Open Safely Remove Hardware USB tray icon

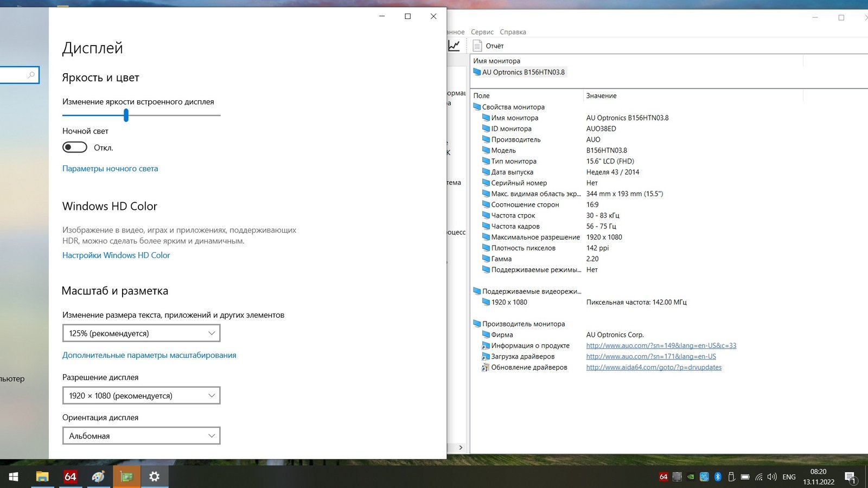[731, 477]
